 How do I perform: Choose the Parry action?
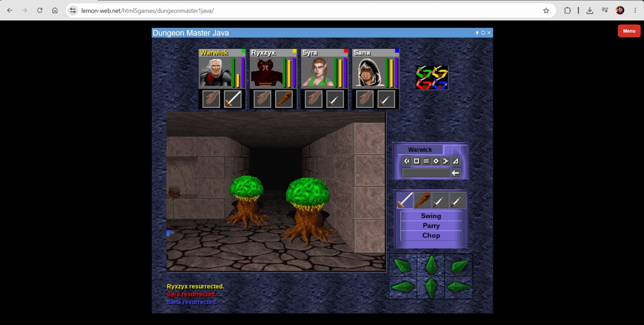pyautogui.click(x=431, y=226)
